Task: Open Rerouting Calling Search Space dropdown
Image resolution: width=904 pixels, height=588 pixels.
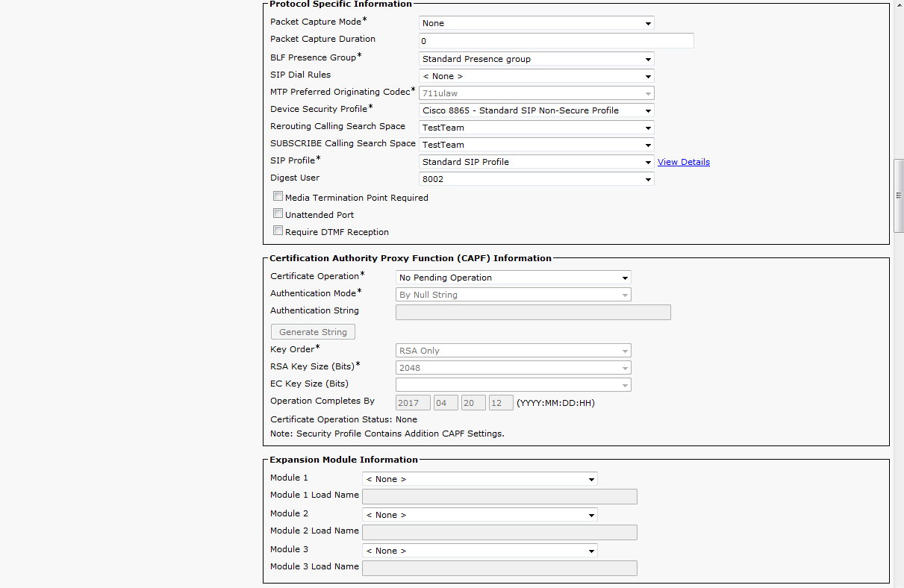Action: point(536,128)
